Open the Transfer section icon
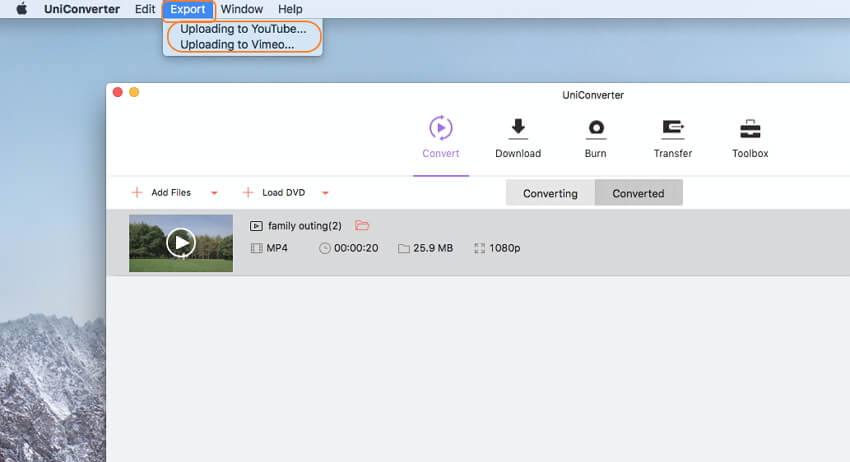Screen dimensions: 850x462 tap(673, 128)
